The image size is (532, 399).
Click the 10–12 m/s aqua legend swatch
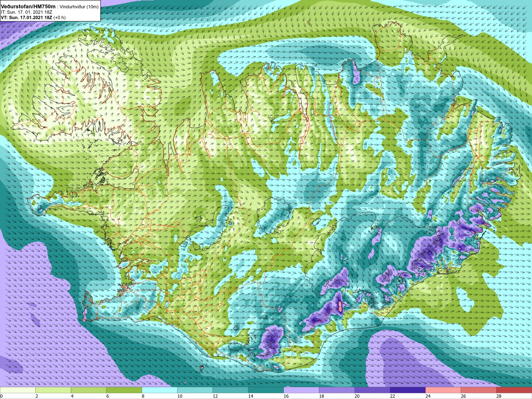[x=195, y=390]
